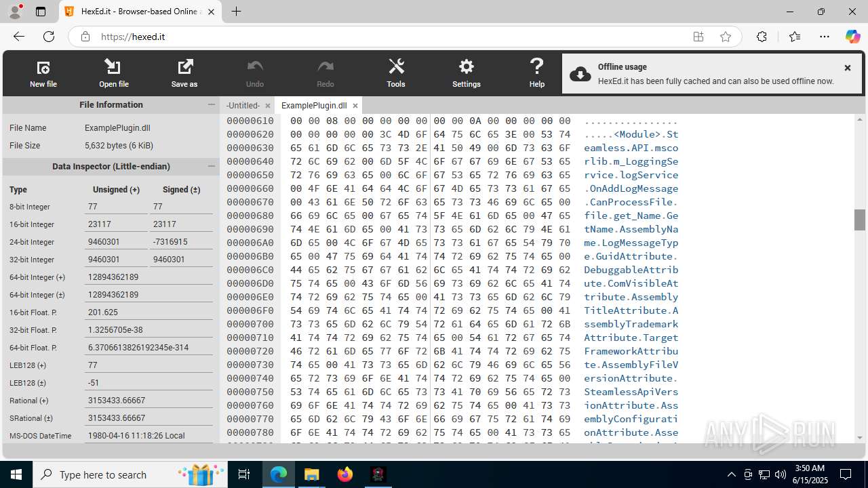The width and height of the screenshot is (868, 488).
Task: Close the HexEd.it browser tab
Action: click(211, 12)
